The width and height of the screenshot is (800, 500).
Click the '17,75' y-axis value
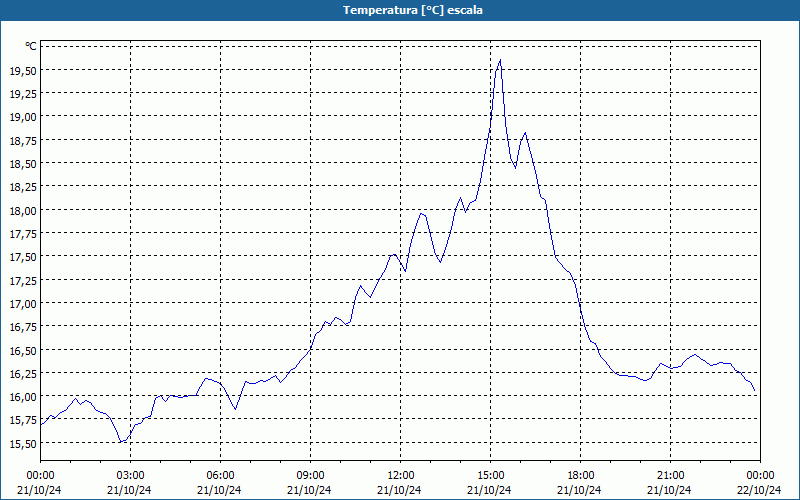coord(23,233)
